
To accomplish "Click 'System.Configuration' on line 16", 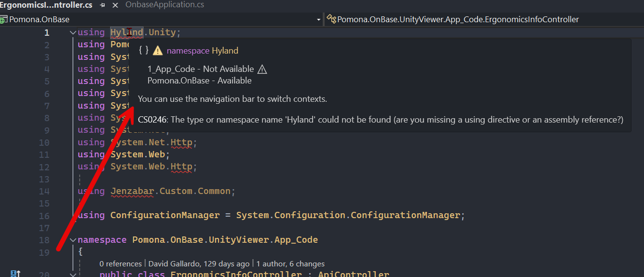I will [x=291, y=215].
